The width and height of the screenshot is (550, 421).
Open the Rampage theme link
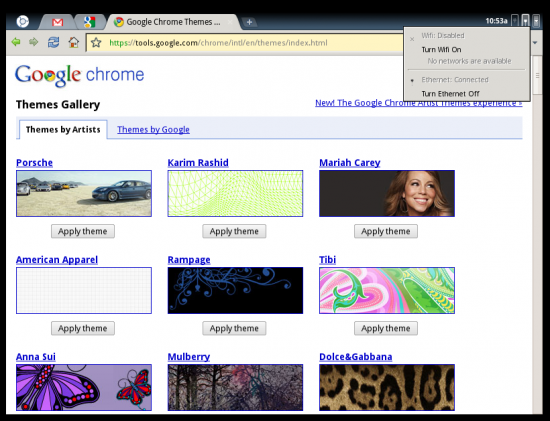(189, 260)
